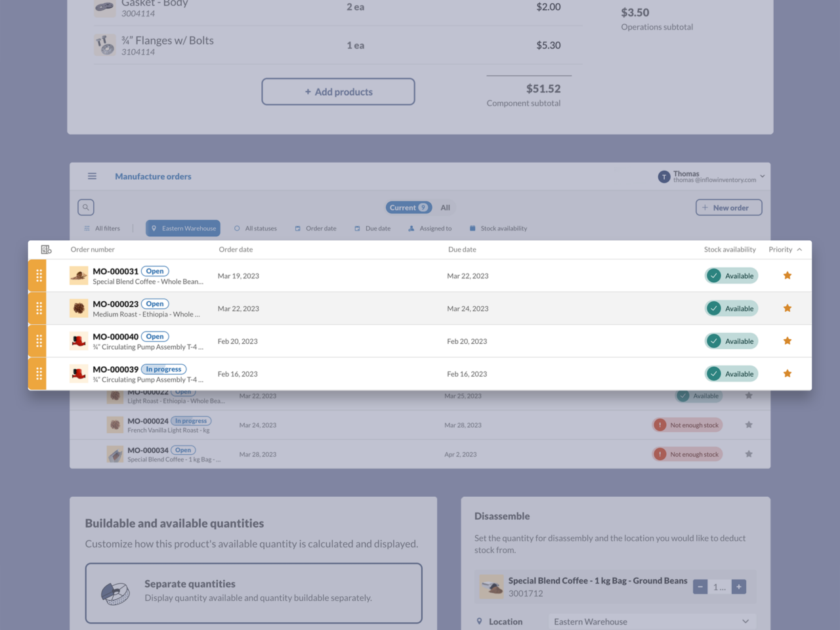The width and height of the screenshot is (840, 630).
Task: Click the Add products button
Action: tap(338, 91)
